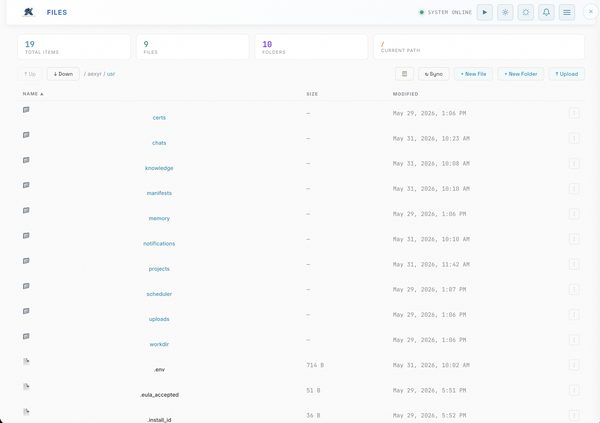Open actions menu for the scheduler row
The width and height of the screenshot is (600, 423).
pos(574,289)
